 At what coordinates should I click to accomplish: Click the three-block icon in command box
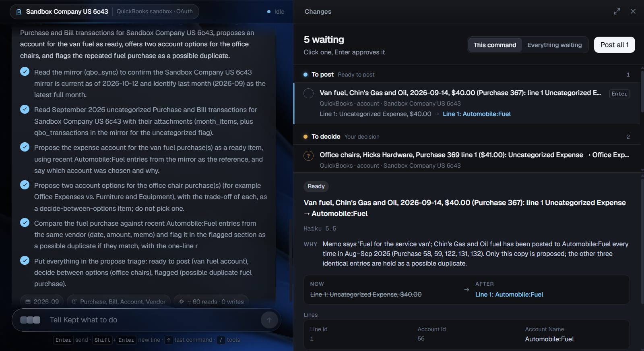pos(30,320)
